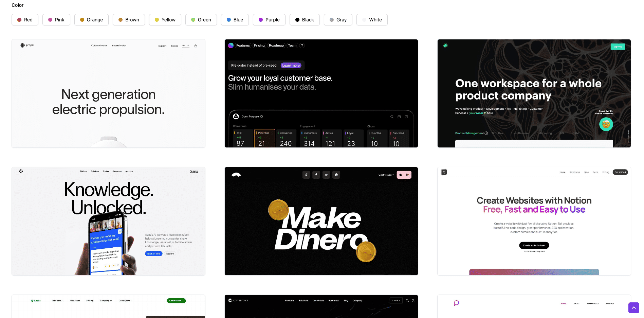Click the dollar sign icon in Dinero preview
Image resolution: width=644 pixels, height=318 pixels.
tap(306, 175)
